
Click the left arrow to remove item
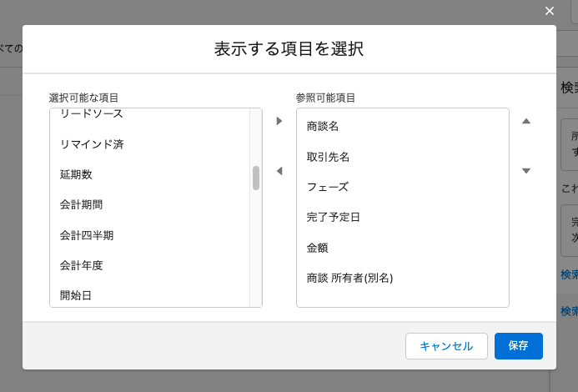279,171
